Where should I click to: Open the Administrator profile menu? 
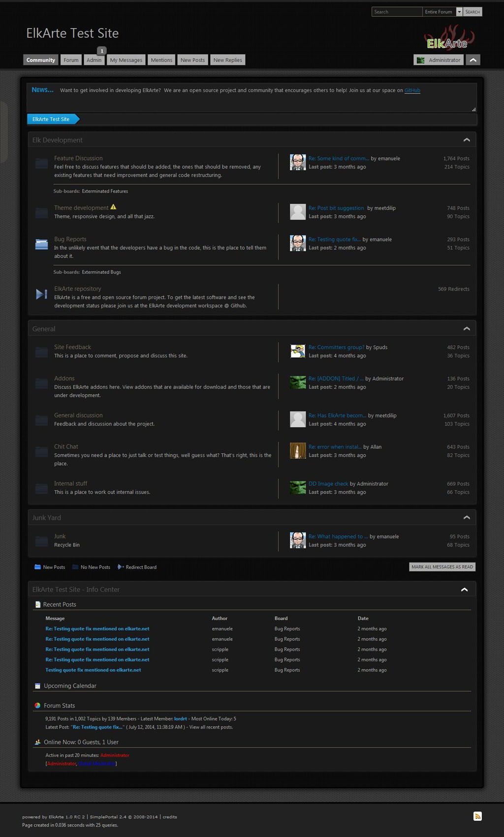(439, 60)
